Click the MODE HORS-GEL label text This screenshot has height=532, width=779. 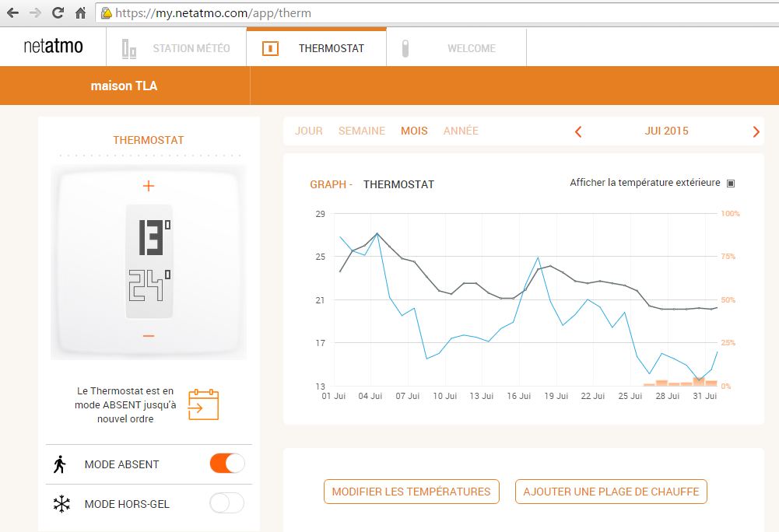[x=127, y=504]
